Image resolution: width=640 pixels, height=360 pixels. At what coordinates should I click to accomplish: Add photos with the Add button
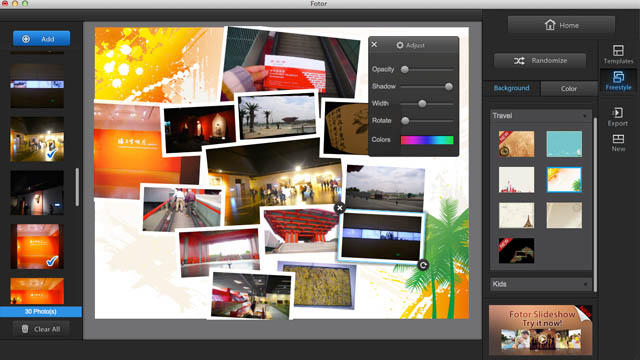click(41, 39)
